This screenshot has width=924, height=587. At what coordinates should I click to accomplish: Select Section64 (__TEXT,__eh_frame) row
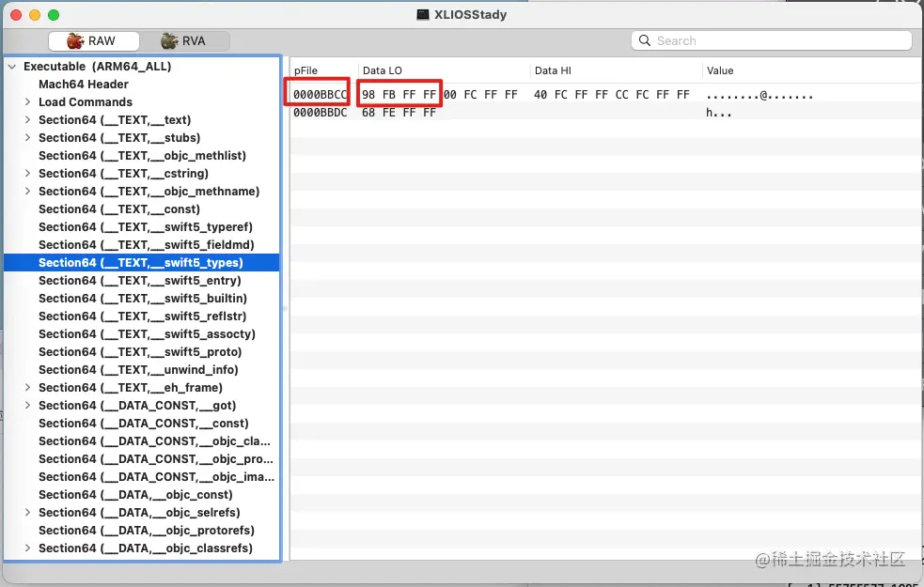click(142, 387)
